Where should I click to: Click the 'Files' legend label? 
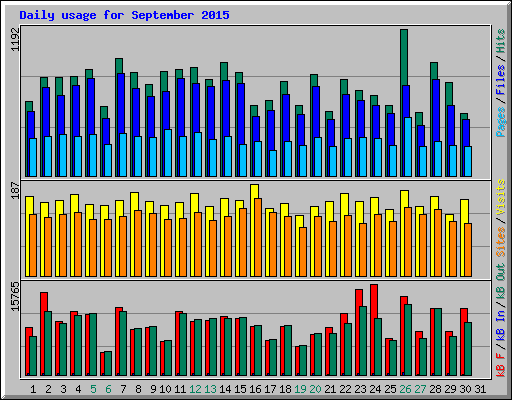point(501,79)
